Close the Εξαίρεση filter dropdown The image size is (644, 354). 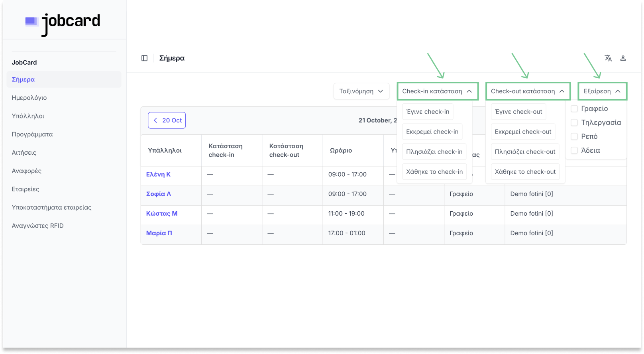pos(602,91)
